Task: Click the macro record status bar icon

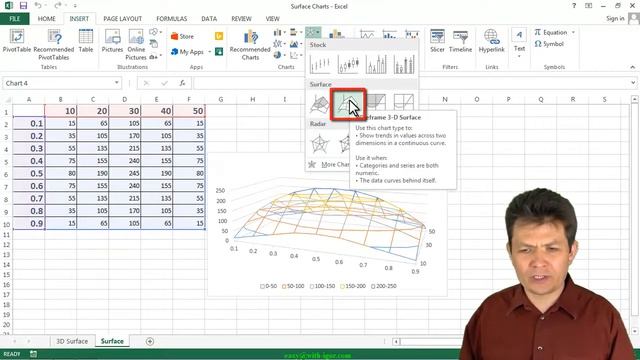Action: tap(33, 354)
